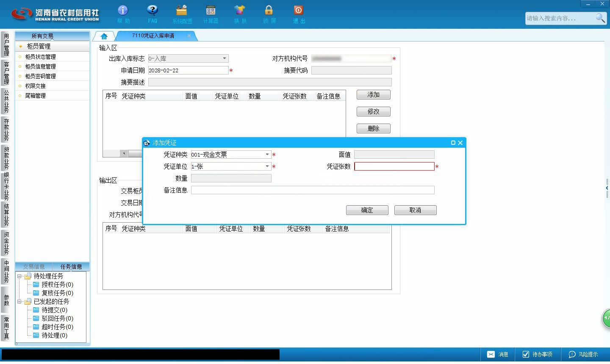Switch to the 常用工具 vertical tab
610x364 pixels.
tap(6, 328)
